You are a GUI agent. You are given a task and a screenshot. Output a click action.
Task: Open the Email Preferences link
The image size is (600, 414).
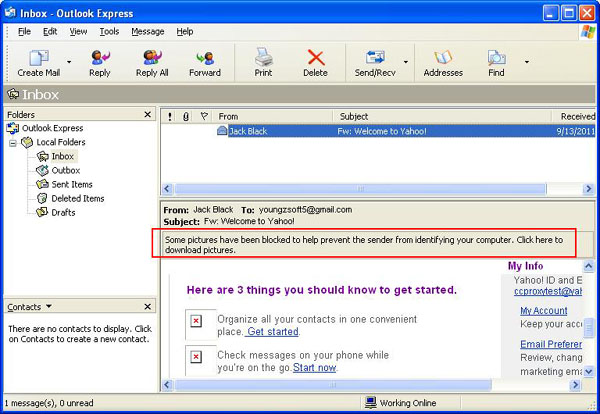coord(551,344)
